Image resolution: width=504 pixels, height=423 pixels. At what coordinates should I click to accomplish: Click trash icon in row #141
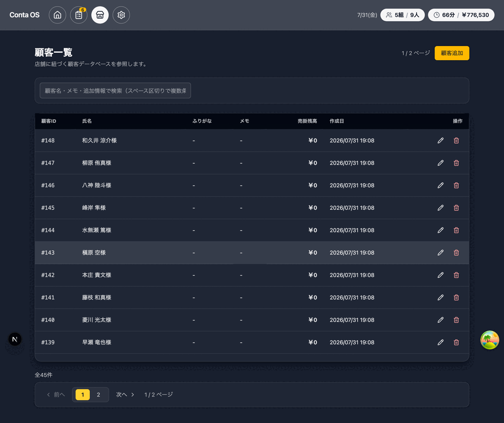click(x=456, y=297)
